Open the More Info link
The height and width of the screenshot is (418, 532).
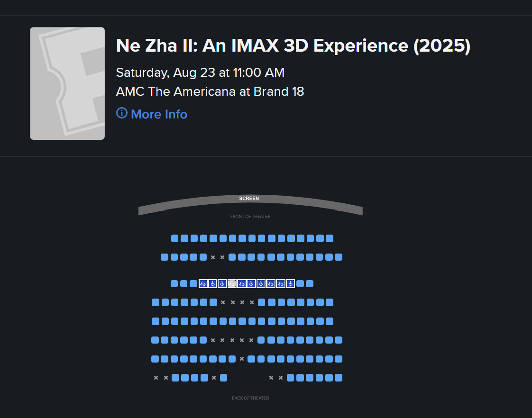point(159,114)
